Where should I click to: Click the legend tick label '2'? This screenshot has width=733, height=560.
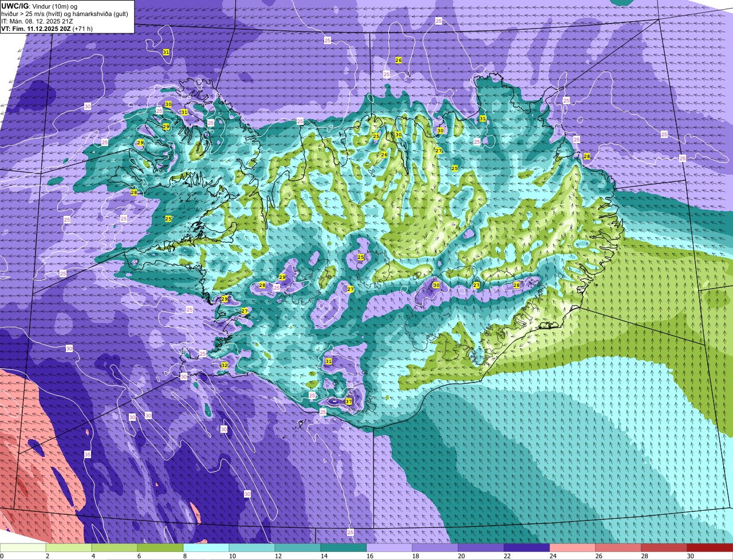(47, 556)
